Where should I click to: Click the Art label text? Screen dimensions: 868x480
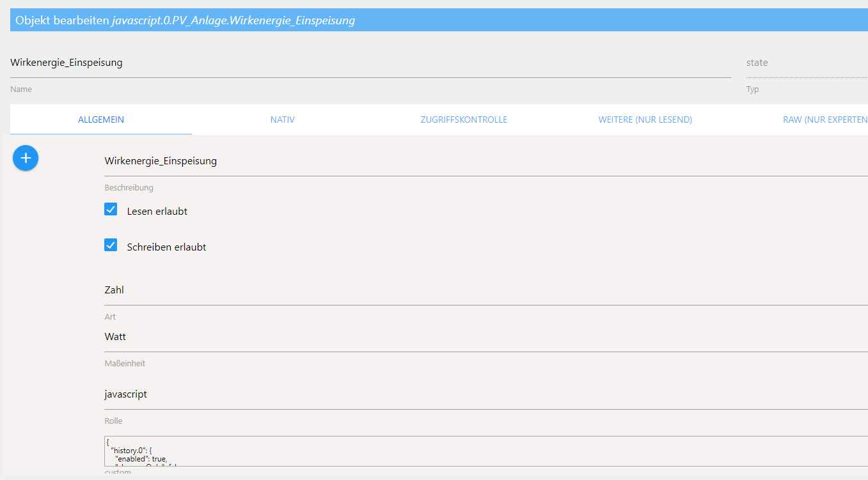(x=110, y=317)
